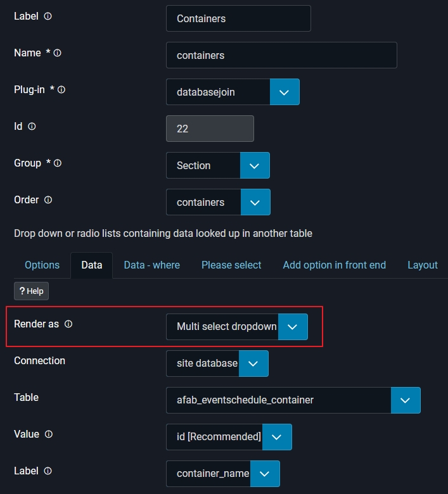
Task: Open the Connection site database dropdown
Action: (253, 364)
